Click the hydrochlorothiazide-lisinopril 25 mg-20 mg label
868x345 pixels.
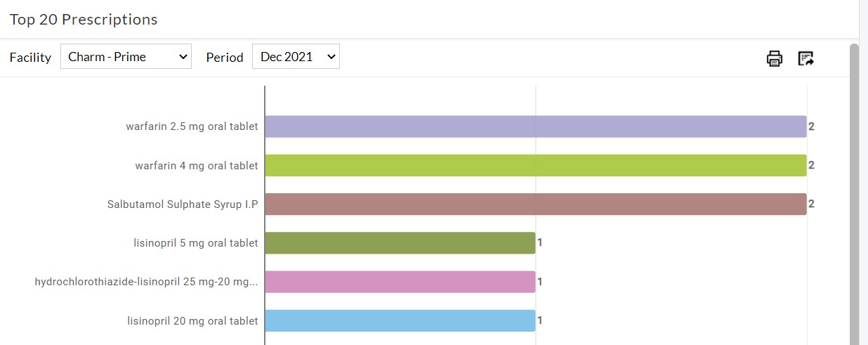[146, 282]
